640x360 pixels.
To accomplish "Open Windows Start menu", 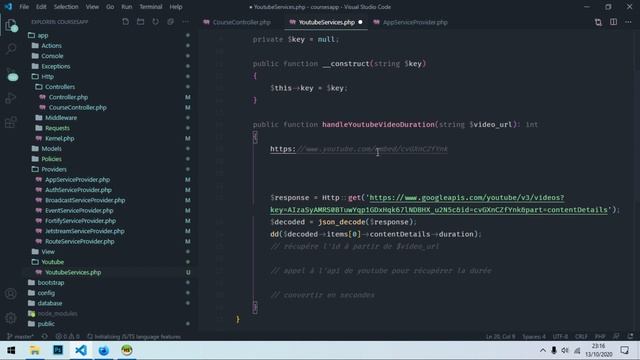I will pyautogui.click(x=11, y=350).
